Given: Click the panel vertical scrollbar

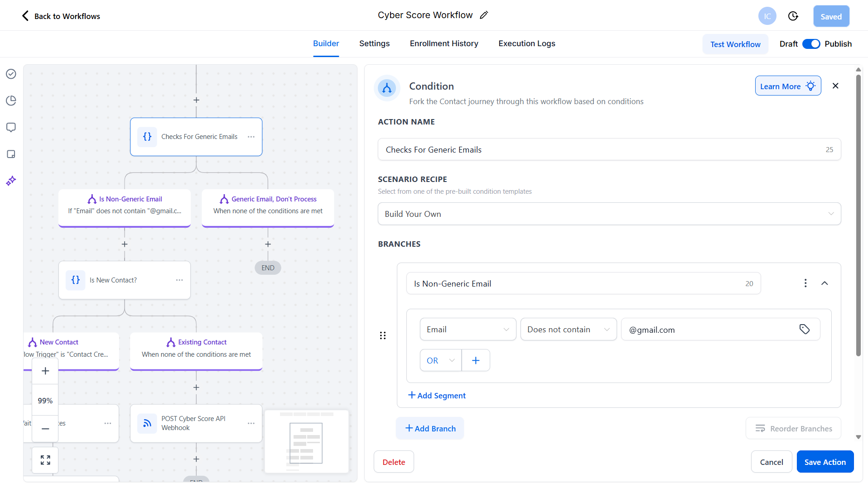Looking at the screenshot, I should (858, 215).
